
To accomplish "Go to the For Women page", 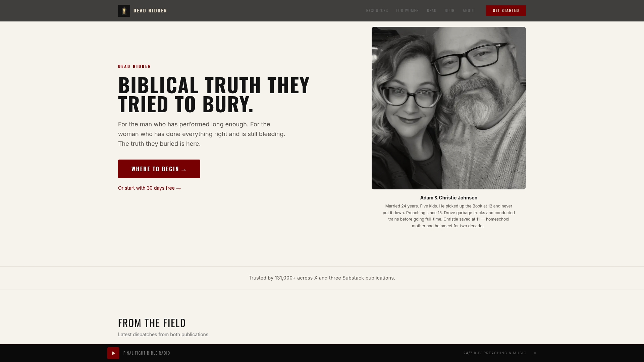I will (407, 11).
